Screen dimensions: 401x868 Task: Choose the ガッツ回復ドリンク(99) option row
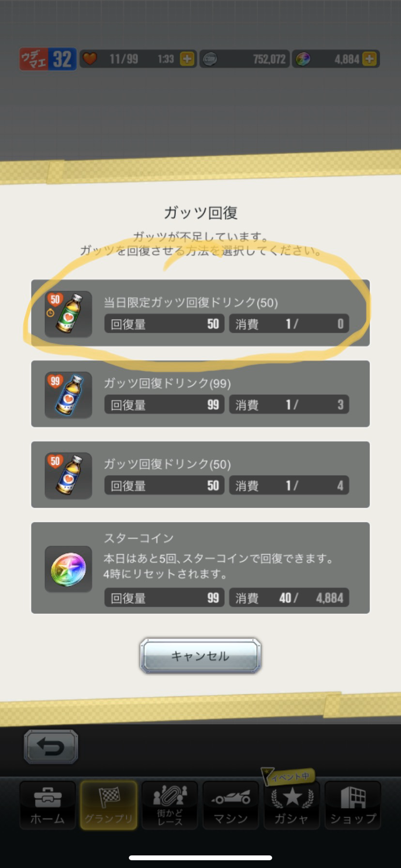200,394
